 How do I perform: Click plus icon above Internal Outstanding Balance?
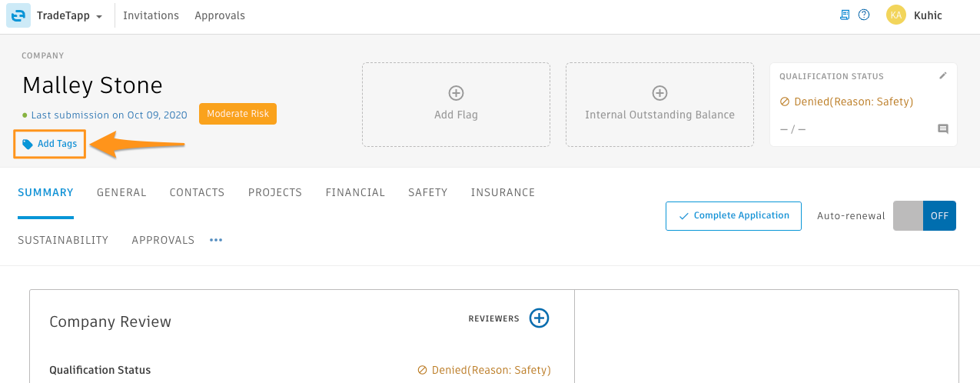coord(659,93)
